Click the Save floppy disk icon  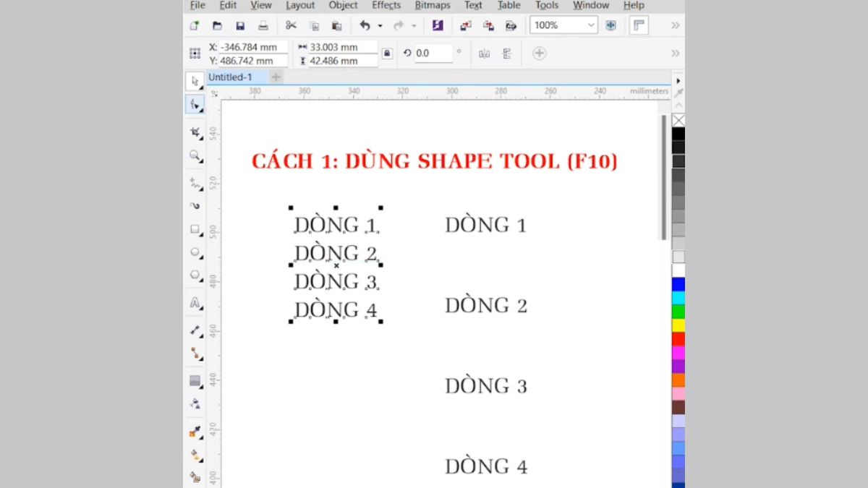pyautogui.click(x=240, y=25)
